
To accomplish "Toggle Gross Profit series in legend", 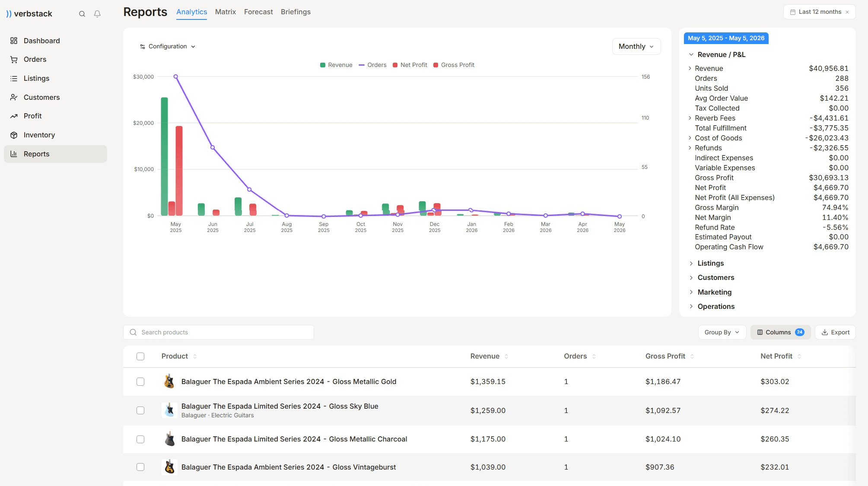I will tap(454, 65).
